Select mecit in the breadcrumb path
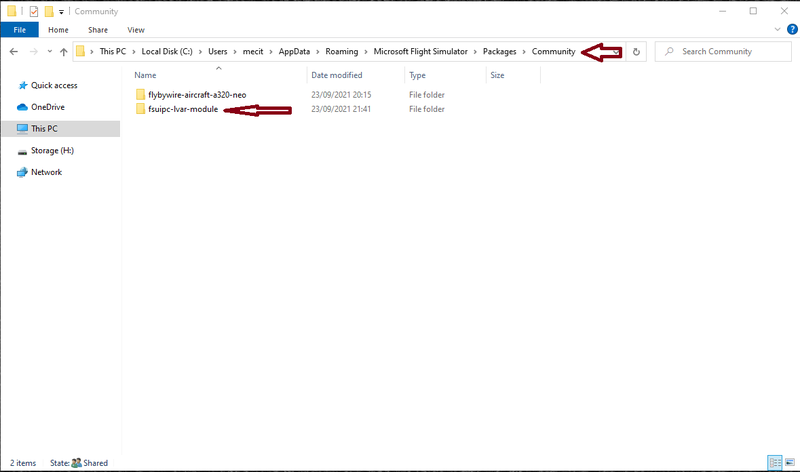This screenshot has width=800, height=472. point(253,52)
